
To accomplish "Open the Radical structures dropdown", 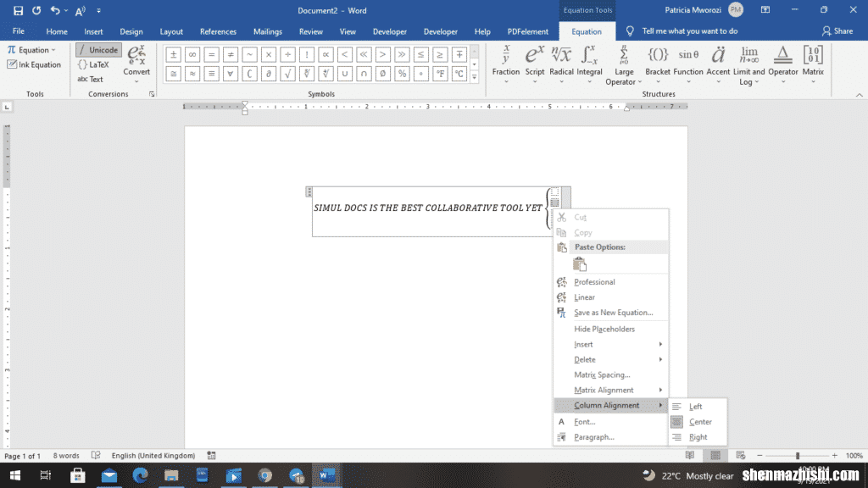I will [561, 64].
